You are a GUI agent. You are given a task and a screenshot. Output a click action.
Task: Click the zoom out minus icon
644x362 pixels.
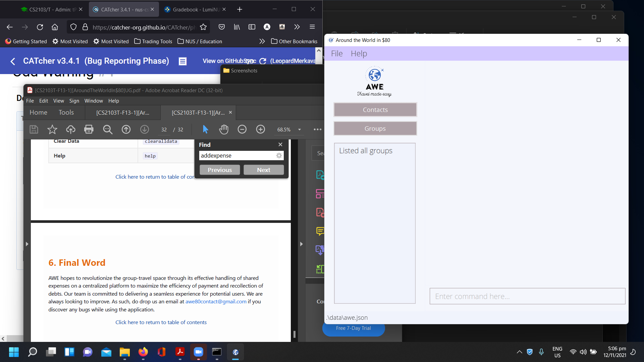tap(242, 129)
